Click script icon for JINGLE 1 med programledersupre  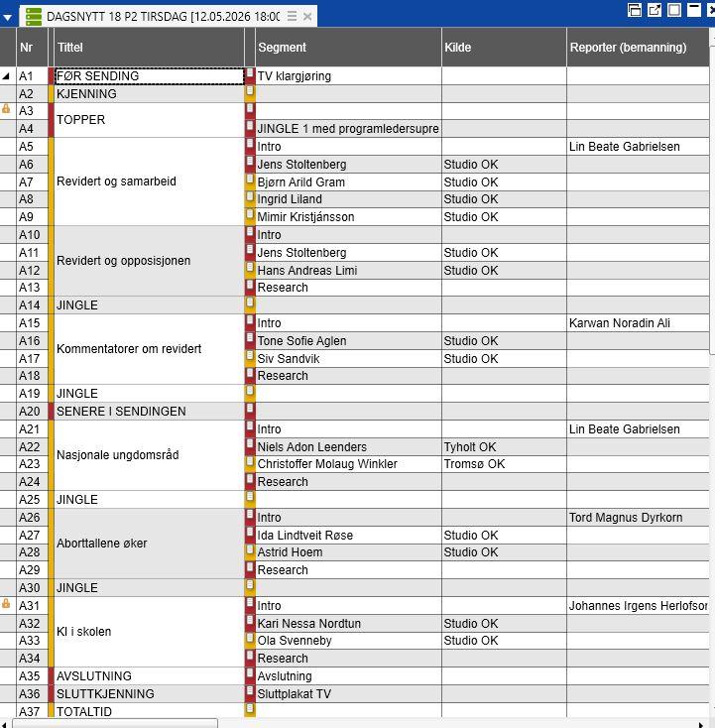tap(250, 126)
